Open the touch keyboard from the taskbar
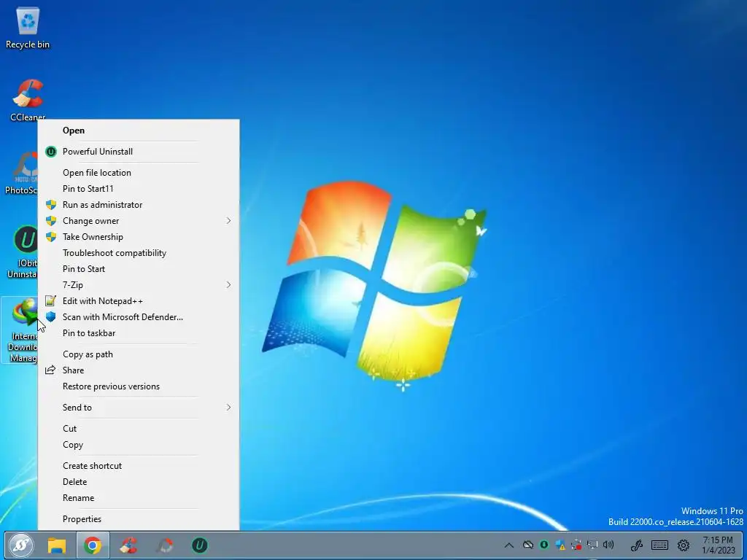This screenshot has width=747, height=560. (x=659, y=545)
